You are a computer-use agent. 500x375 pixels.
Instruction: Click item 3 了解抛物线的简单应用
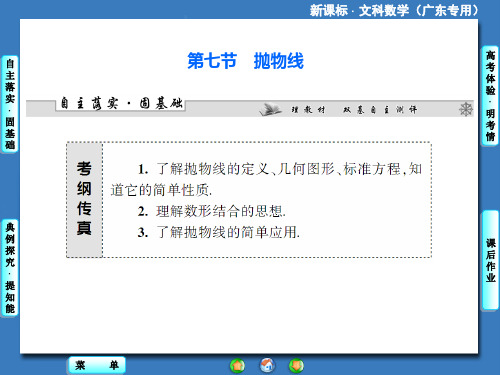(219, 232)
